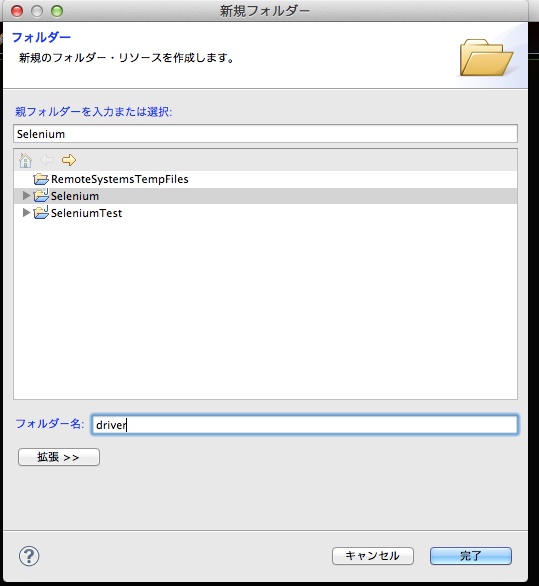
Task: Click the SeleniumTest project folder icon
Action: [41, 213]
